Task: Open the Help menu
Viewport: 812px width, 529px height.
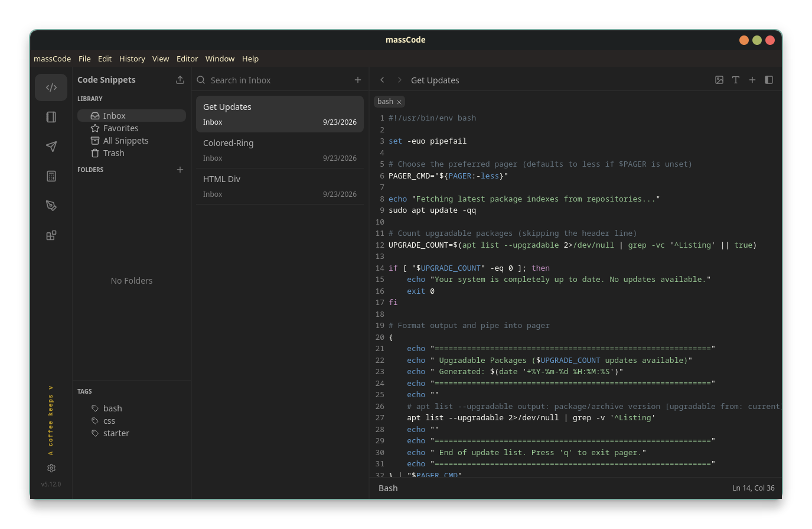Action: (250, 59)
